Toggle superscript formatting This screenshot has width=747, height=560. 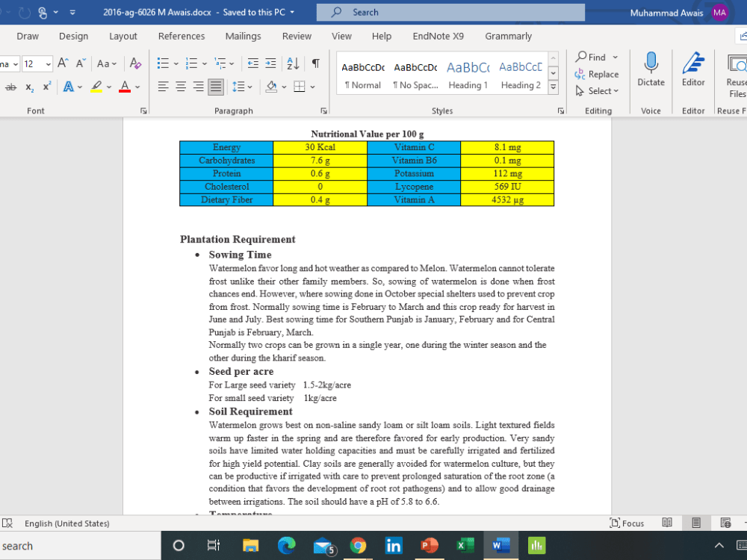click(46, 87)
